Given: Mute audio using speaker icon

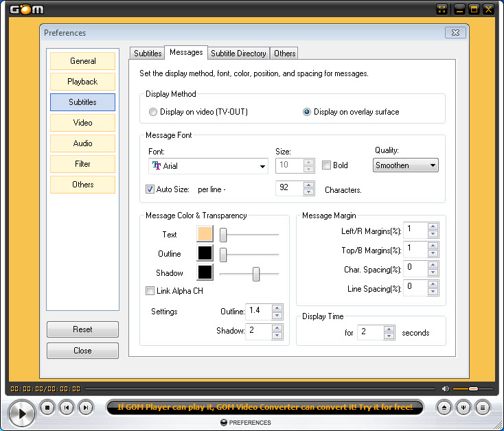Looking at the screenshot, I should pos(445,389).
